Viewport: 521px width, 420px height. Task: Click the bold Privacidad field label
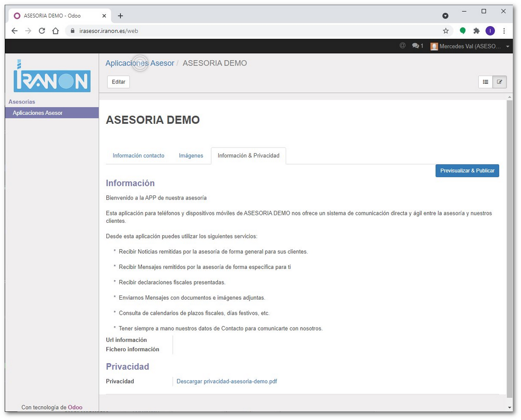[x=120, y=381]
